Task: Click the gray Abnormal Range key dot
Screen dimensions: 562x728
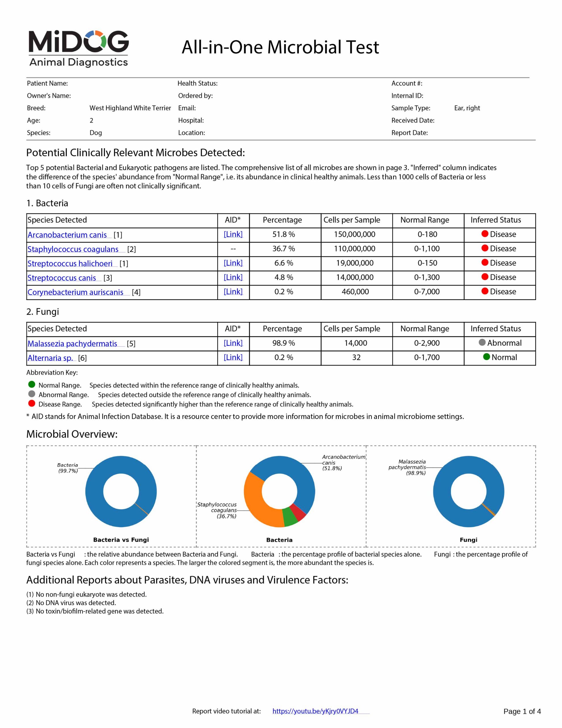Action: [x=32, y=394]
